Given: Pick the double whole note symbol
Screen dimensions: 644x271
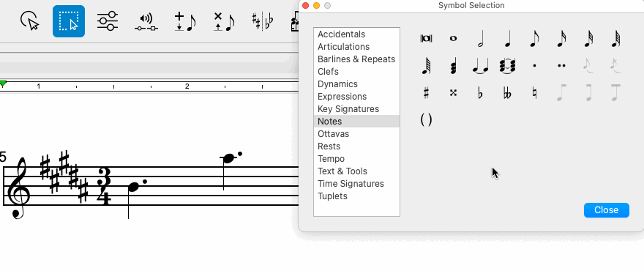Looking at the screenshot, I should point(426,39).
